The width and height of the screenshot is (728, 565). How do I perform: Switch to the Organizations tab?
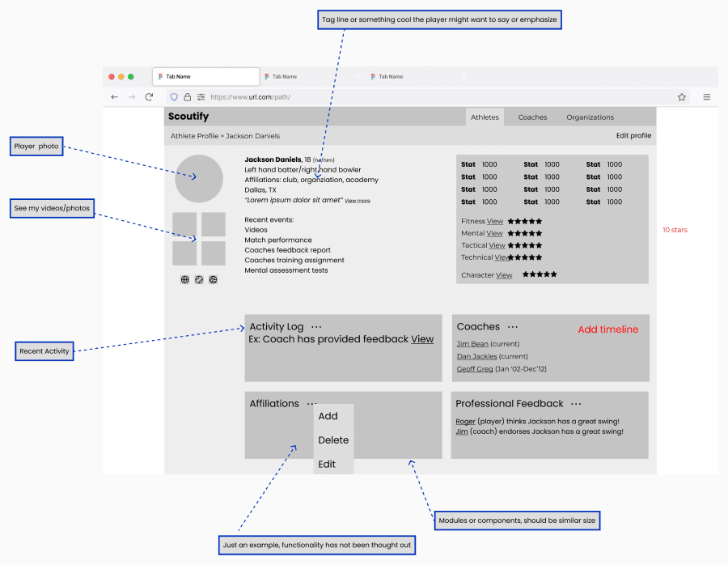(x=590, y=117)
